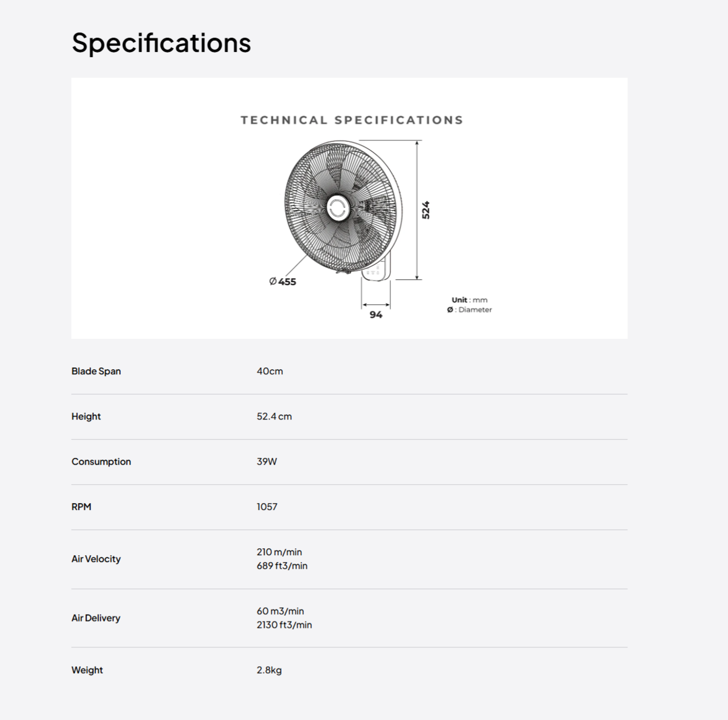Click the RPM row label

[81, 507]
